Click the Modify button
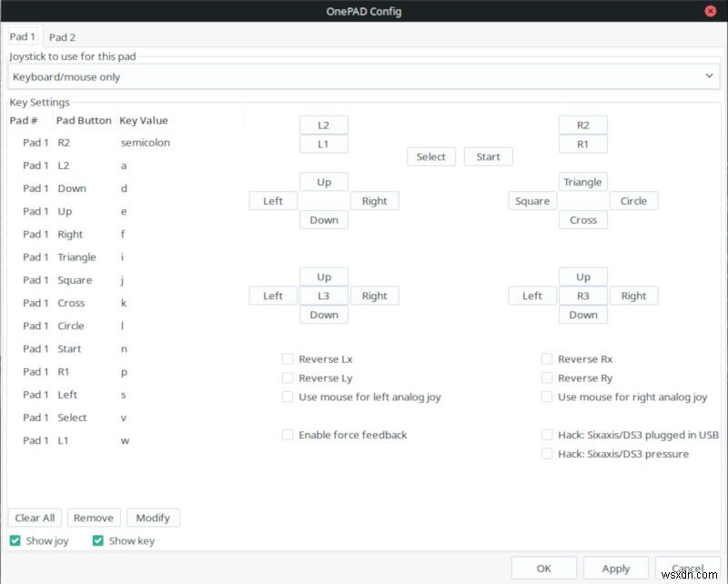This screenshot has width=728, height=584. point(153,518)
